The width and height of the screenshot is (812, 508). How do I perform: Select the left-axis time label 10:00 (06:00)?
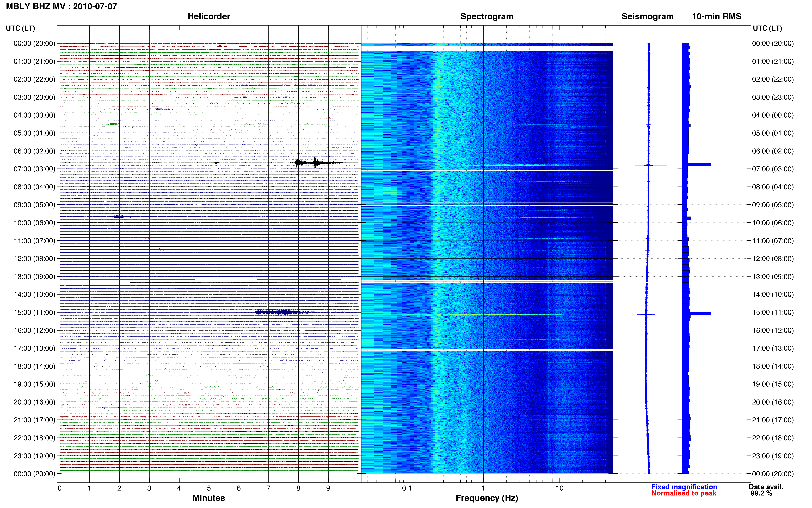(34, 223)
